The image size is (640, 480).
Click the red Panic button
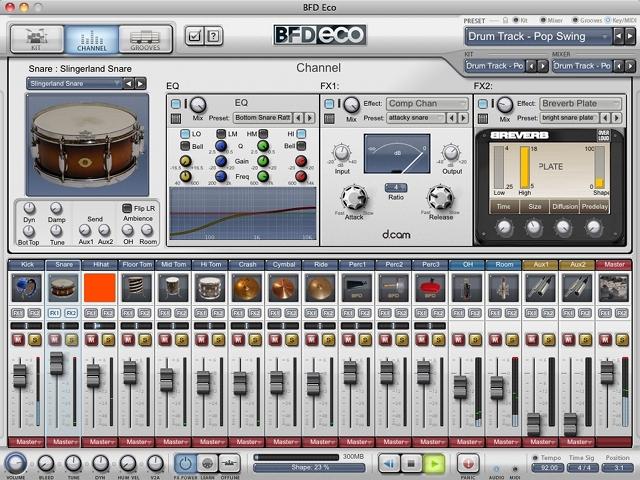click(x=467, y=463)
